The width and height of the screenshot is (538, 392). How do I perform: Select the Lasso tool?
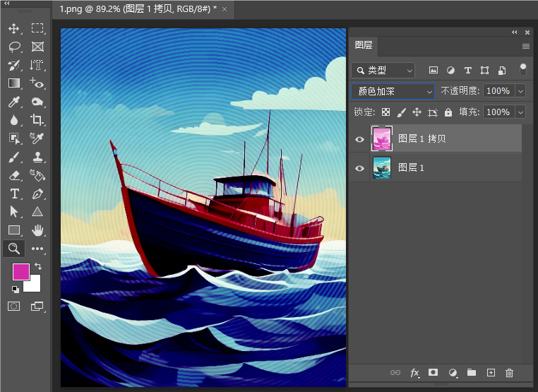point(14,47)
